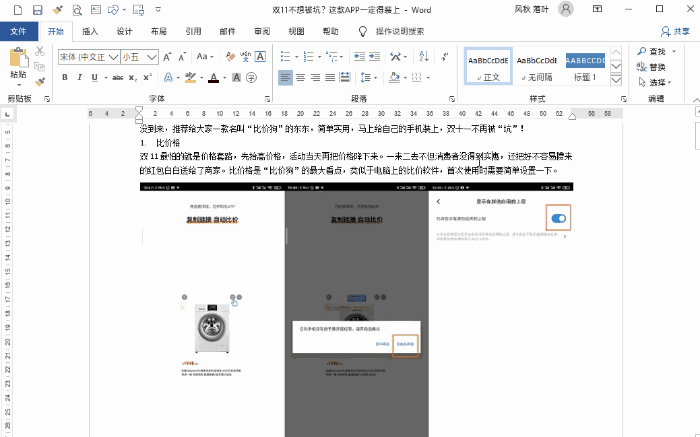Click the sort A-Z icon
This screenshot has width=700, height=437.
(424, 56)
